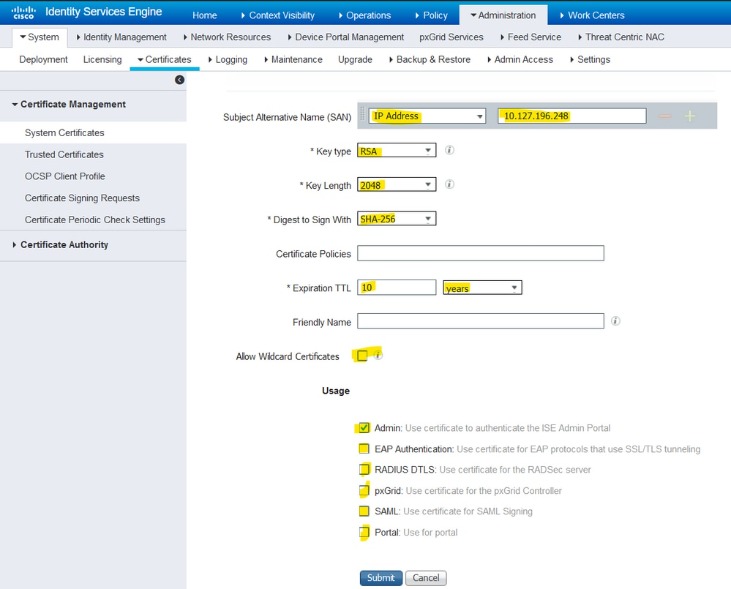Collapse the Certificate Management section

point(69,104)
